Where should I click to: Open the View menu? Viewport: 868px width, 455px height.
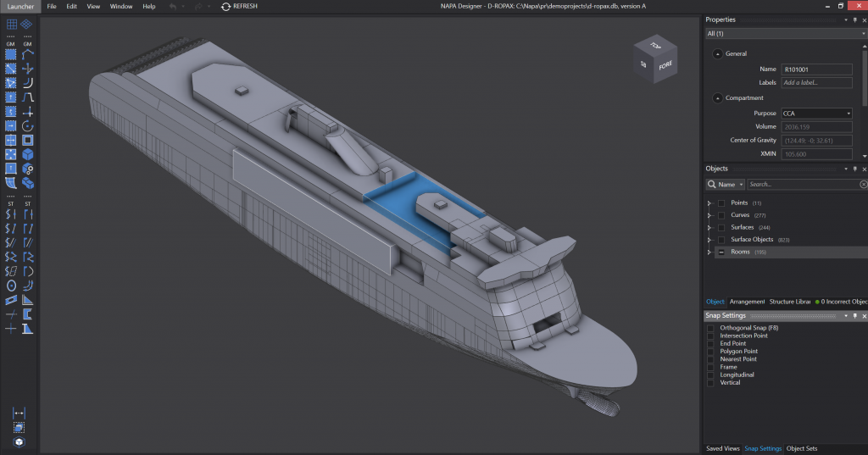[93, 6]
